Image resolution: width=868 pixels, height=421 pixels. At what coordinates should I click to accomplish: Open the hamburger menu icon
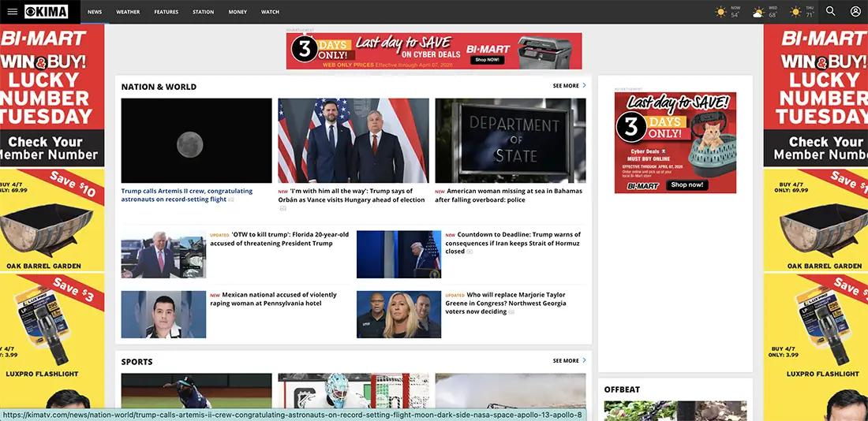click(12, 12)
